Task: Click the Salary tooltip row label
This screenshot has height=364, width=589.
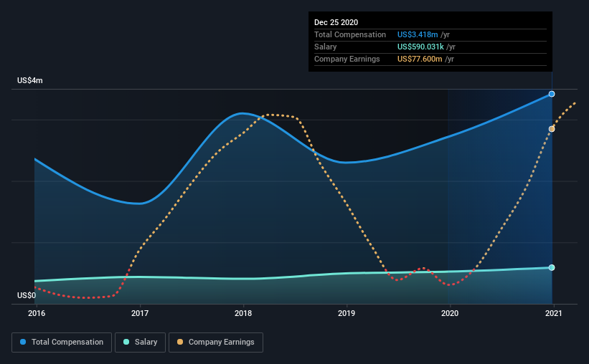Action: pos(325,47)
